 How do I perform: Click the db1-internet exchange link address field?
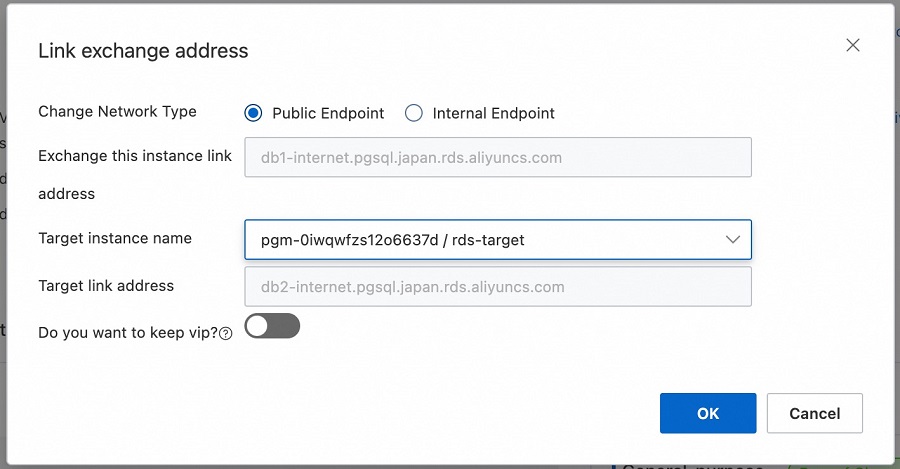[x=497, y=158]
